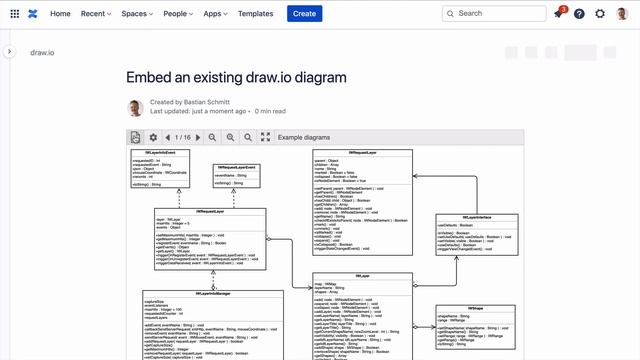Open the user profile avatar menu
640x360 pixels.
622,14
